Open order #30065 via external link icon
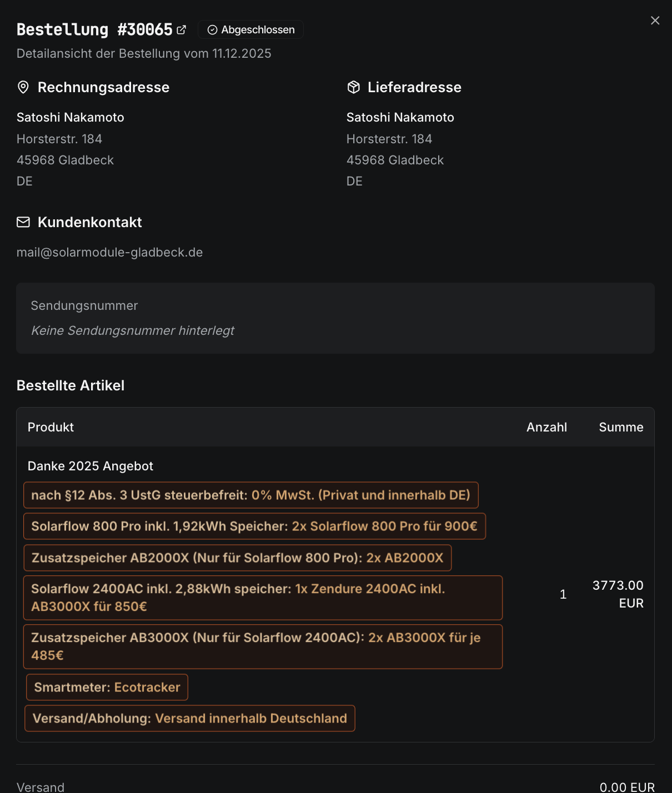 [x=182, y=29]
